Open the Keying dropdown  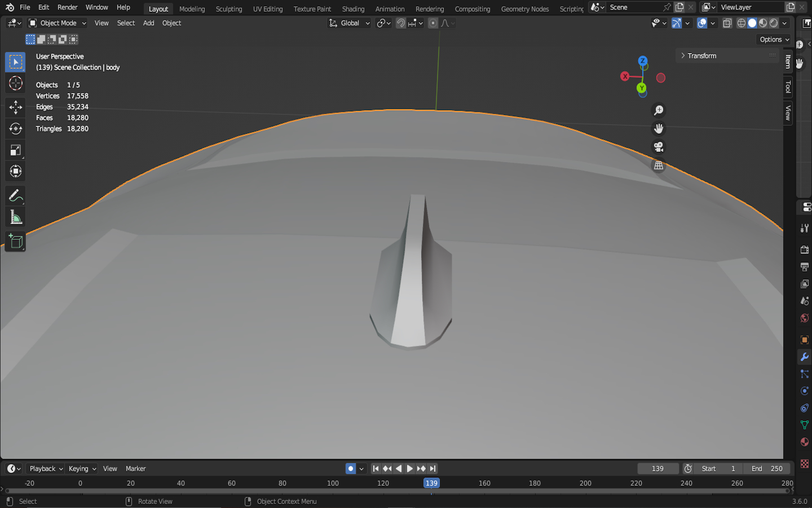pos(82,468)
